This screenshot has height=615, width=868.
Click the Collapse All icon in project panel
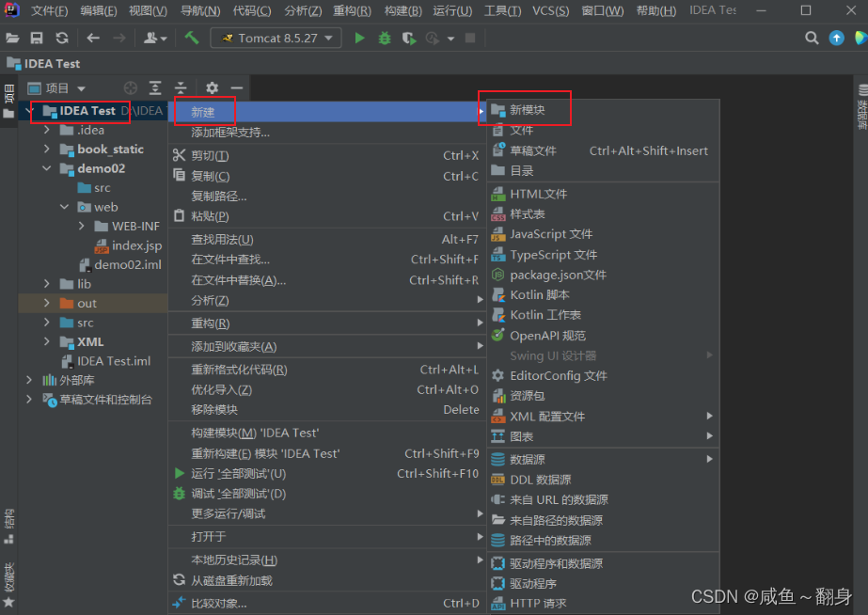[x=181, y=88]
